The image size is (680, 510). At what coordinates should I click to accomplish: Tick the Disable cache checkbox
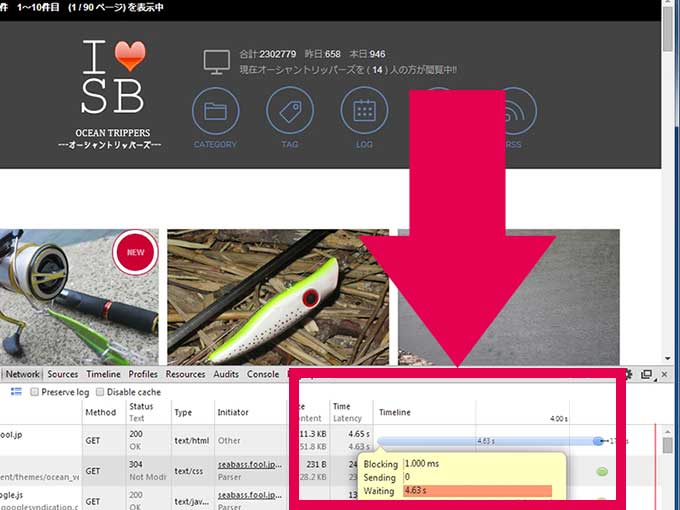tap(99, 392)
